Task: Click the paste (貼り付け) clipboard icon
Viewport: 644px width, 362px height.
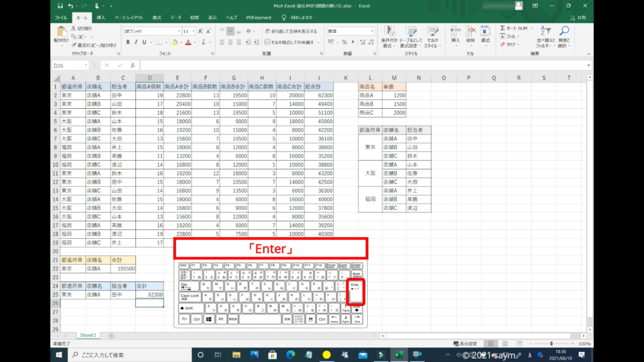Action: 61,32
